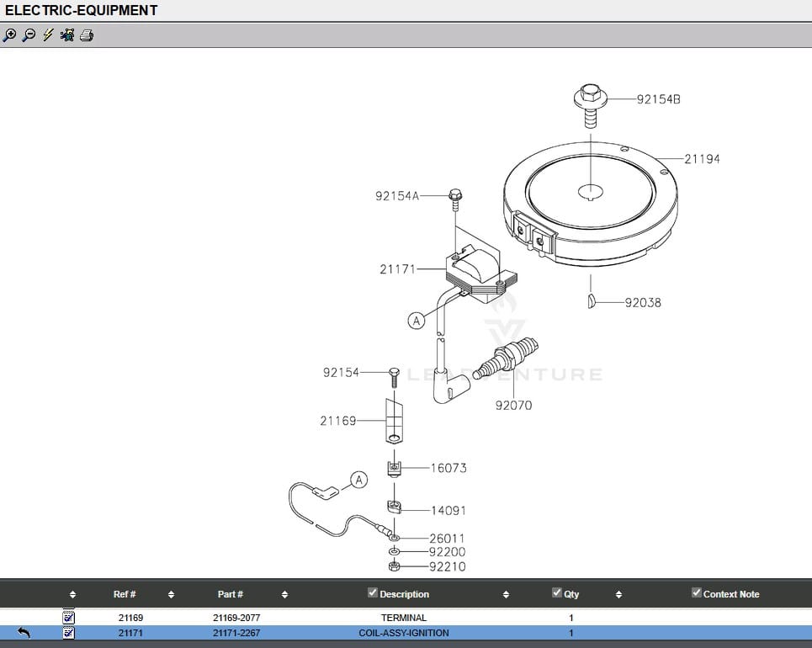The width and height of the screenshot is (812, 648).
Task: Click the lightning bolt toolbar icon
Action: 48,35
